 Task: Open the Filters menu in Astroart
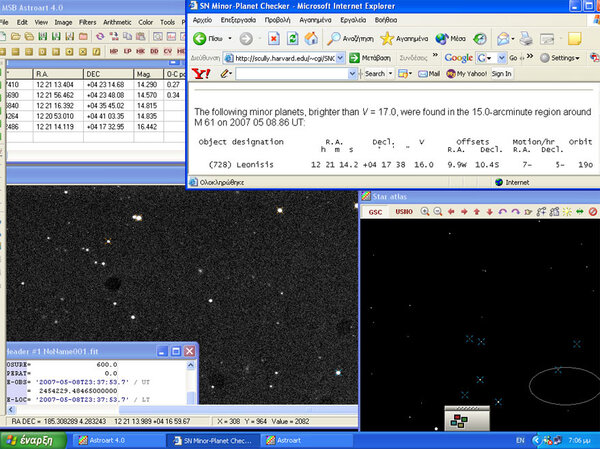coord(87,22)
